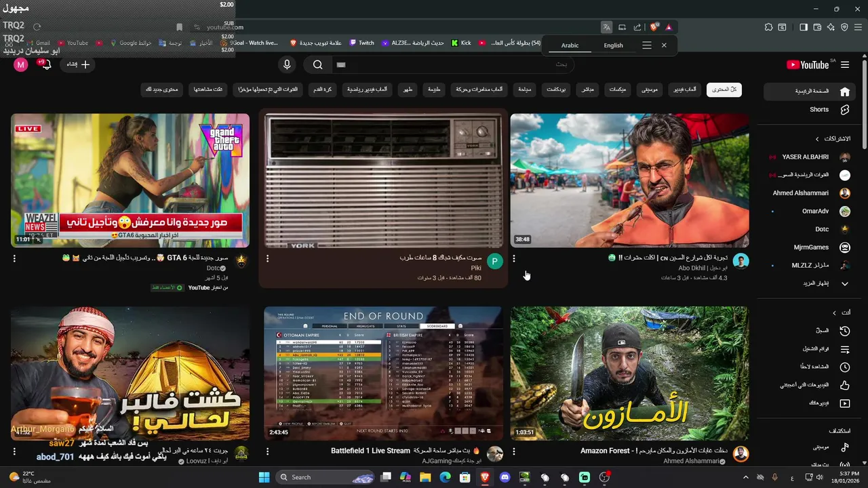Screen dimensions: 868x488
Task: Select the 'كل المحتوى' filter chip
Action: coord(724,89)
